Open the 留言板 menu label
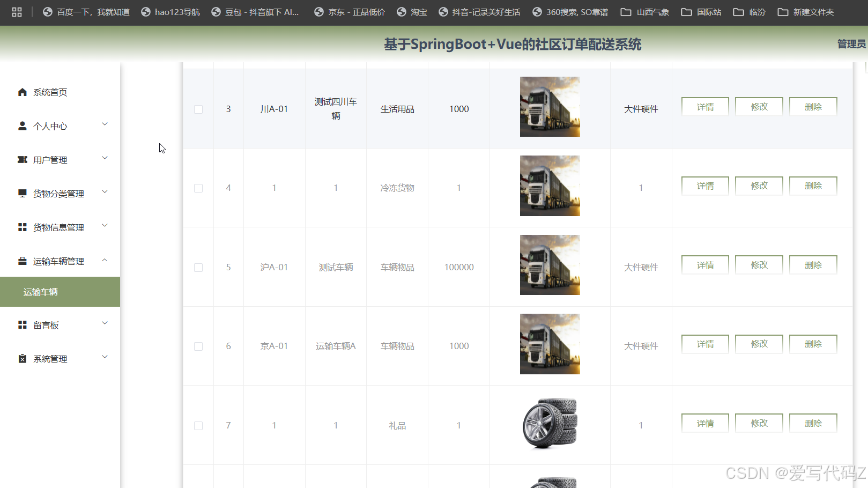868x488 pixels. [x=46, y=325]
